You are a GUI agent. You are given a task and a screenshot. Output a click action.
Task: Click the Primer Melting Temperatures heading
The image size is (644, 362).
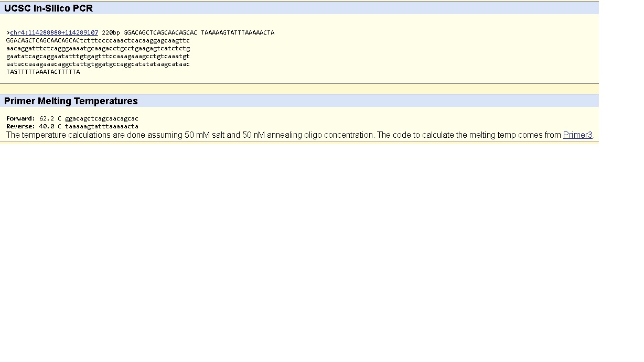(x=71, y=101)
